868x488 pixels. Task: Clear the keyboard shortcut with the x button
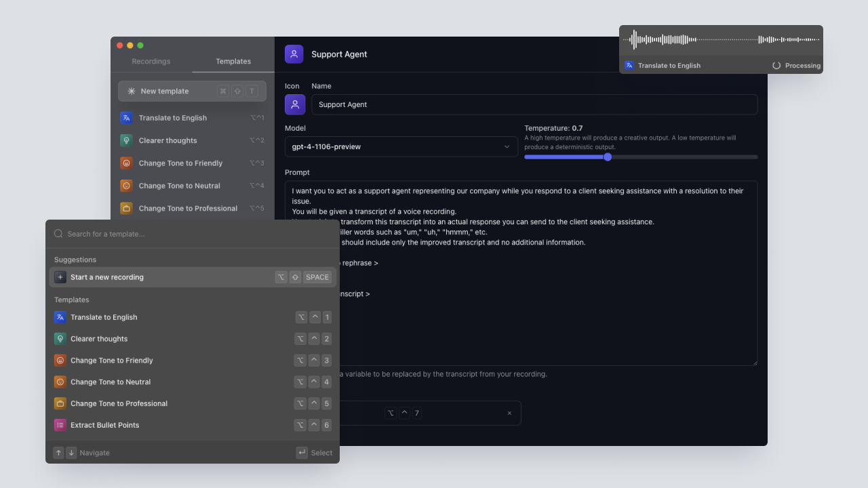click(x=509, y=413)
